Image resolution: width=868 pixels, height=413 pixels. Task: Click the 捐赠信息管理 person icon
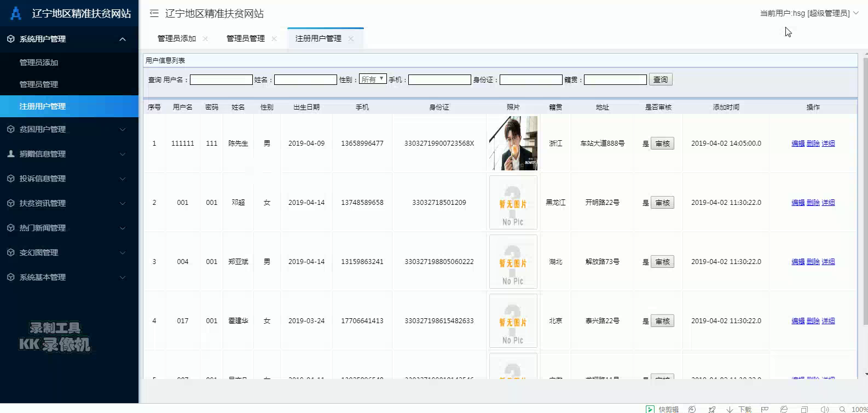pyautogui.click(x=10, y=154)
